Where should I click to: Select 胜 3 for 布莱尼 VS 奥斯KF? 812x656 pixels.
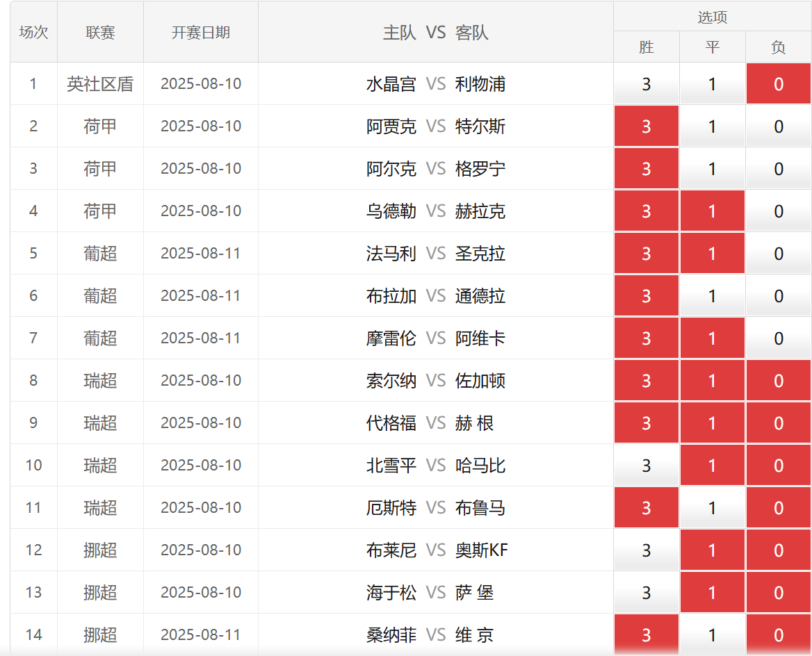[x=647, y=550]
